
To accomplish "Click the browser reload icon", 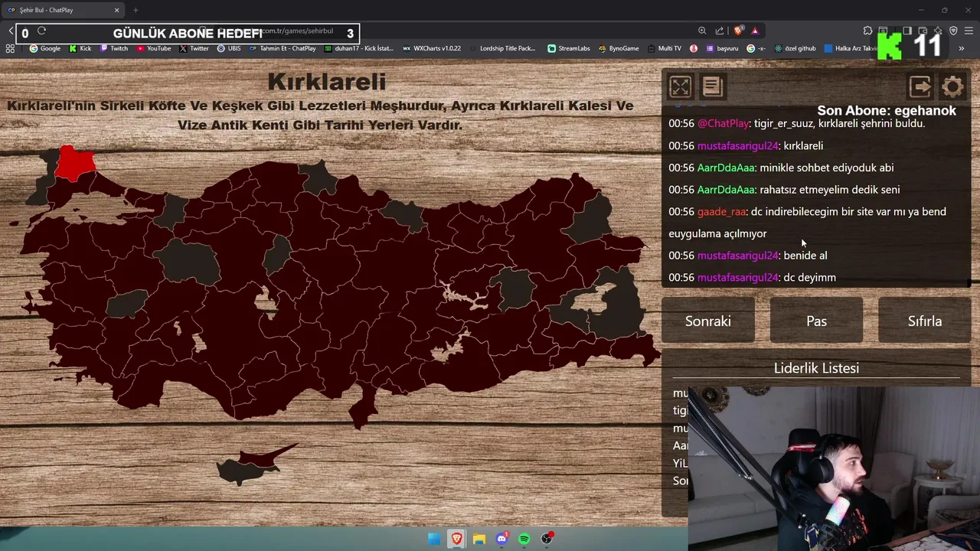I will click(x=41, y=31).
